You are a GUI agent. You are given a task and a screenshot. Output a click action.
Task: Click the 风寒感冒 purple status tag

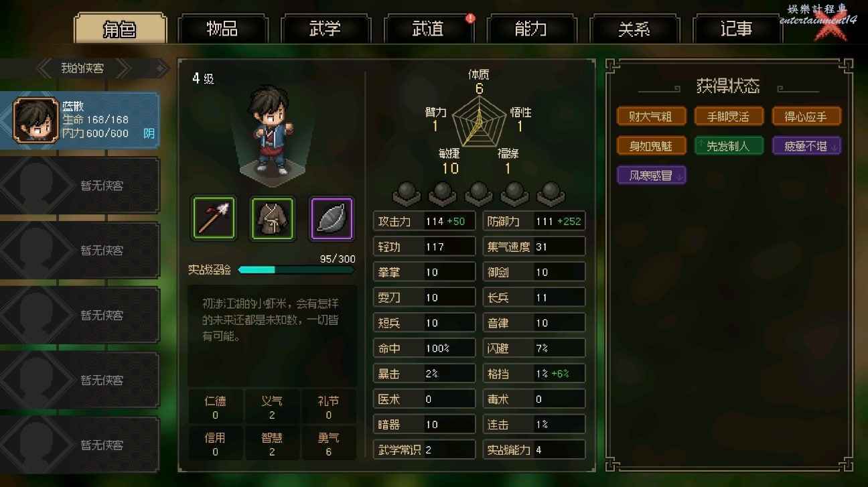coord(651,176)
